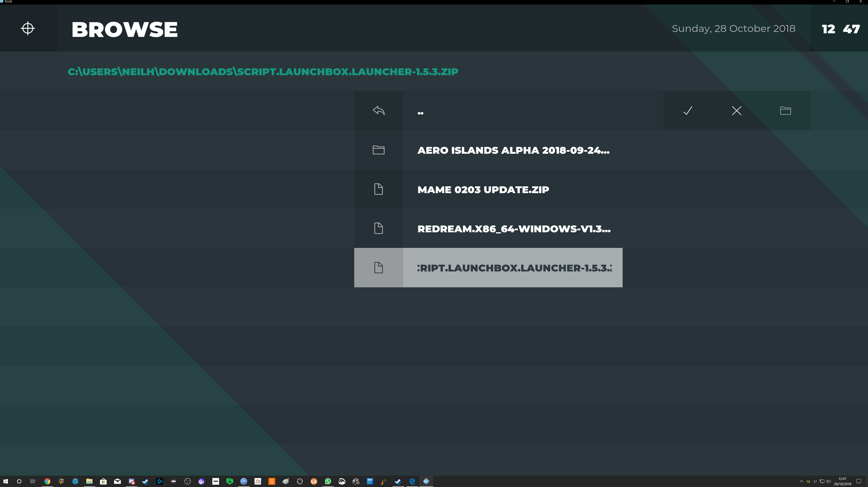Screen dimensions: 868x487
Task: Select MAME 0203 UPDATE.ZIP file
Action: pos(488,189)
